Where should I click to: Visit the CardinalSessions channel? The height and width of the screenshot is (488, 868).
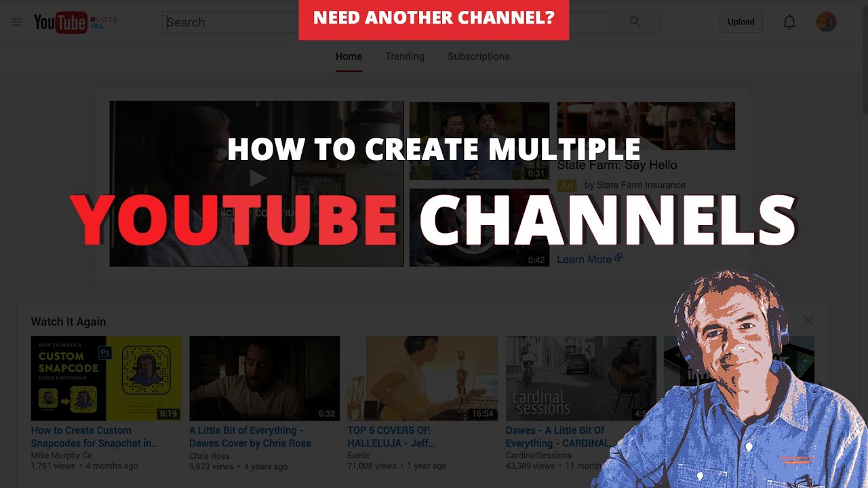click(538, 455)
